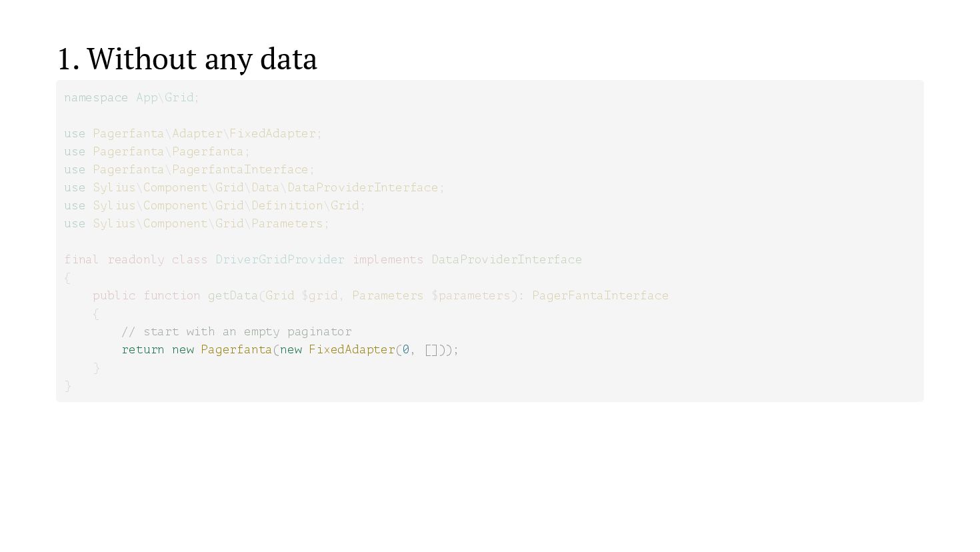
Task: Click DataProviderInterface after implements
Action: tap(507, 259)
